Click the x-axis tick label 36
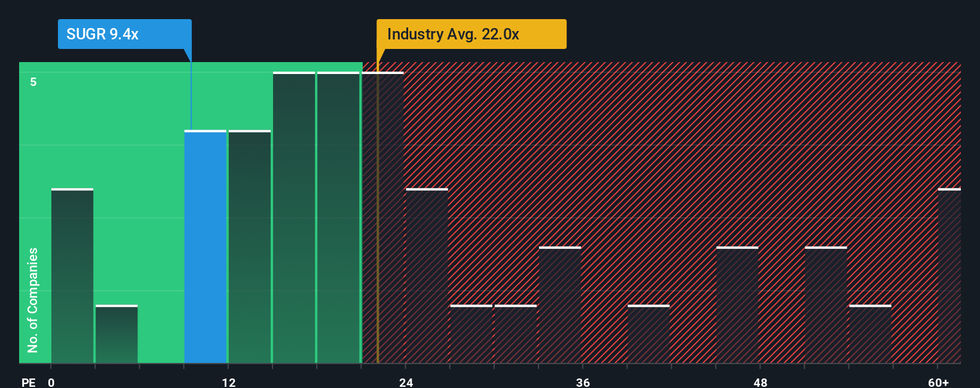The height and width of the screenshot is (388, 980). [583, 382]
